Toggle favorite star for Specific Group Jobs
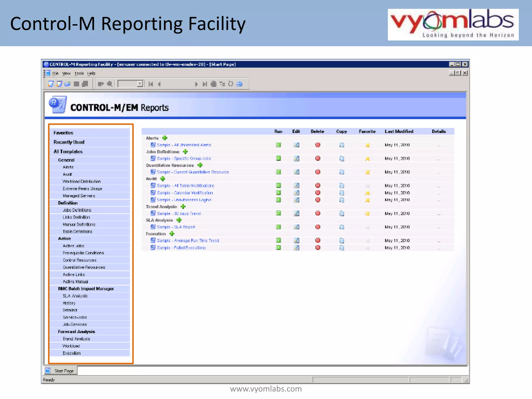Screen dimensions: 532x399 (367, 158)
